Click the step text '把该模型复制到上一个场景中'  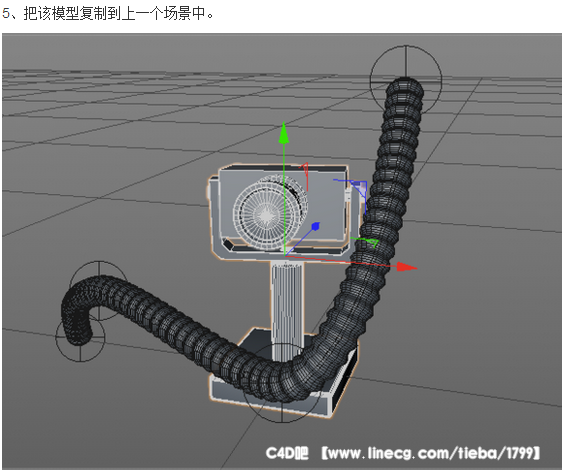point(116,13)
